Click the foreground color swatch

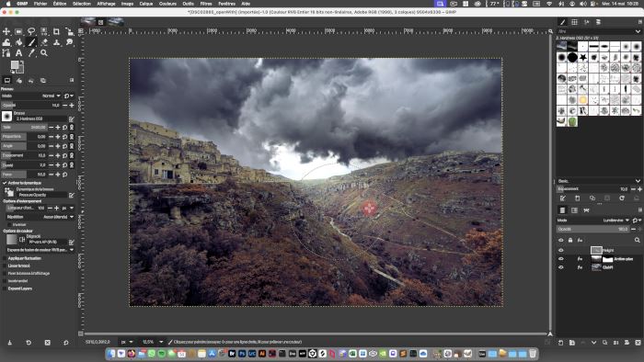coord(15,65)
